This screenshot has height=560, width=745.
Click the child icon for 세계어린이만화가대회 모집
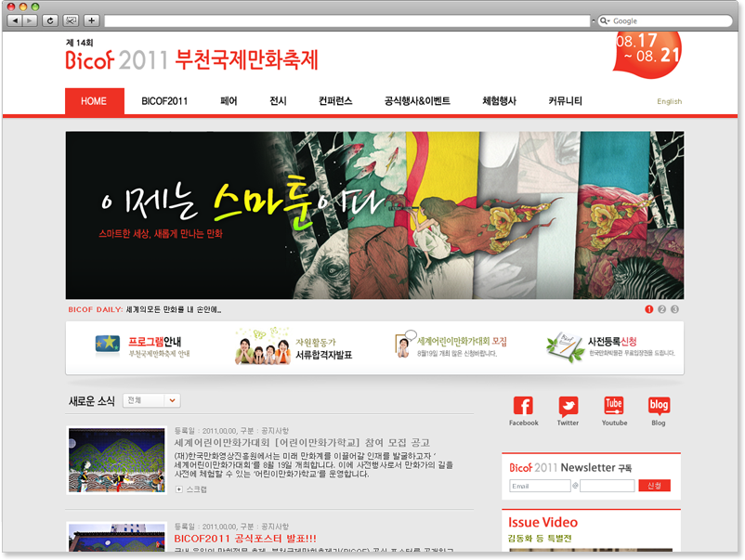click(404, 345)
